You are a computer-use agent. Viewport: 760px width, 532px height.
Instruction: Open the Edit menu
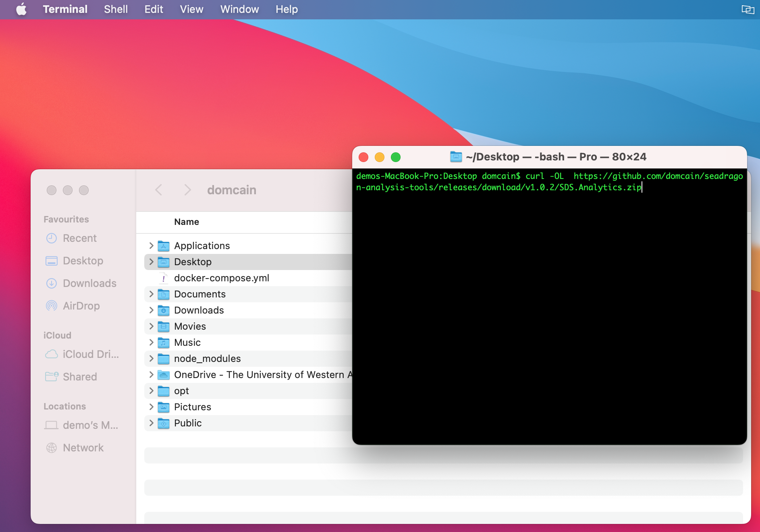(154, 9)
